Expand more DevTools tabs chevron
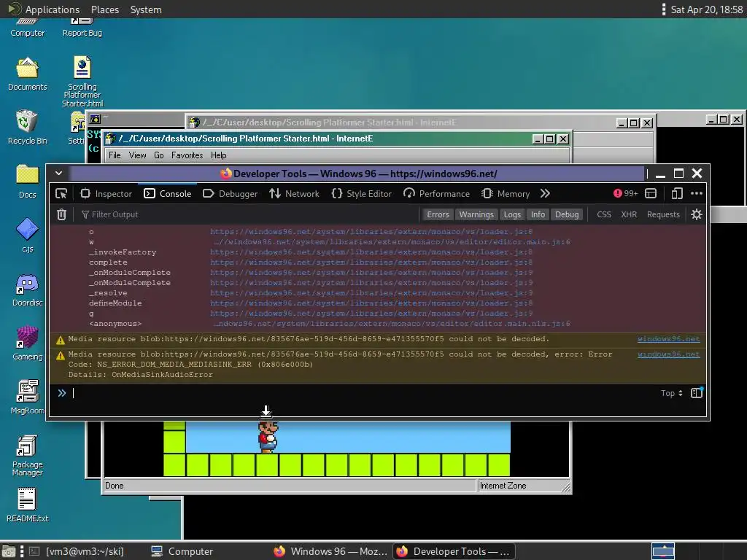Screen dimensions: 747x560 545,193
